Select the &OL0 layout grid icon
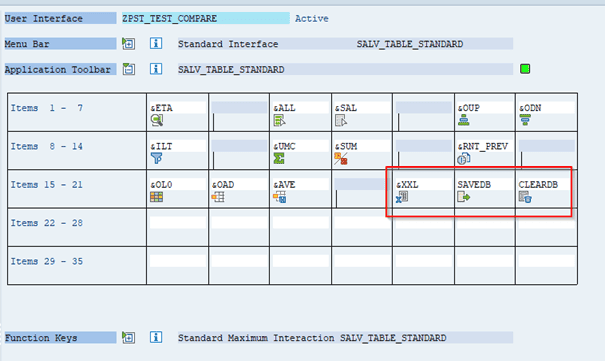The image size is (605, 361). [x=156, y=197]
